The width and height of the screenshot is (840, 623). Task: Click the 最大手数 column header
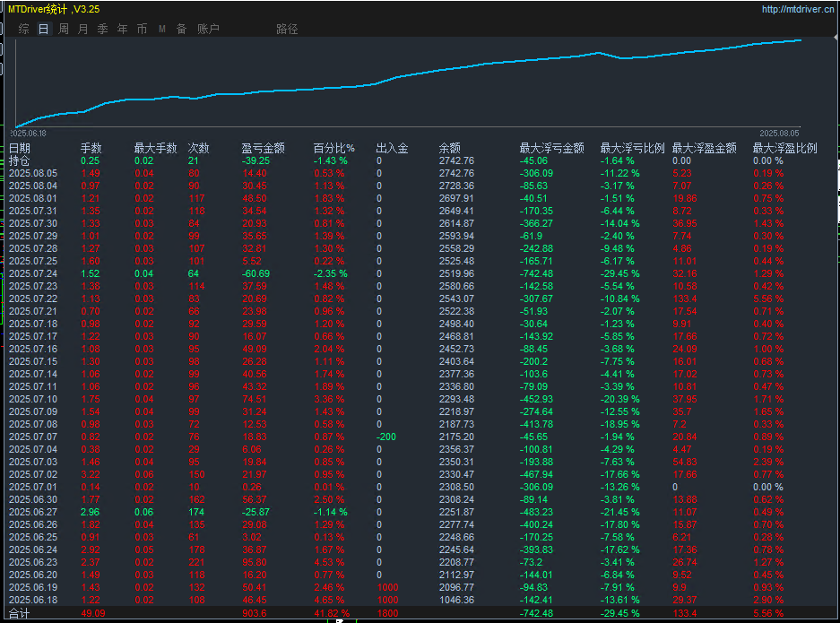click(155, 149)
